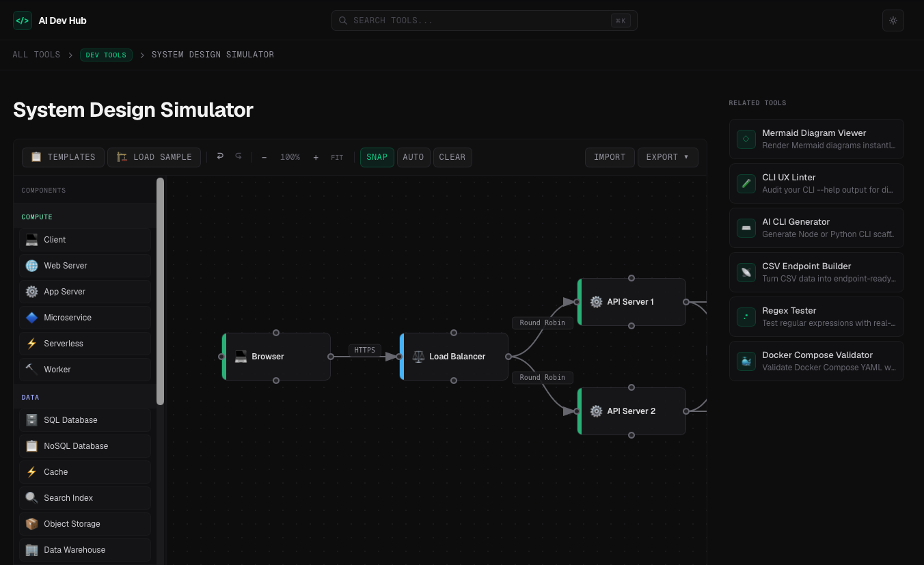Fit the diagram to view

click(337, 157)
